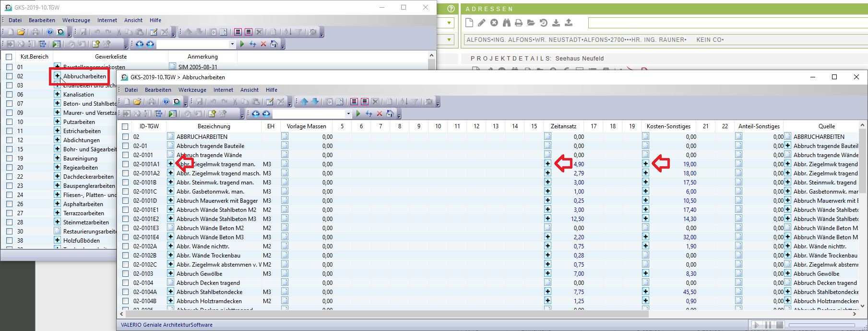This screenshot has width=868, height=331.
Task: Expand Kosten-Sonstiges plus icon in row 02-0104A
Action: tap(645, 292)
